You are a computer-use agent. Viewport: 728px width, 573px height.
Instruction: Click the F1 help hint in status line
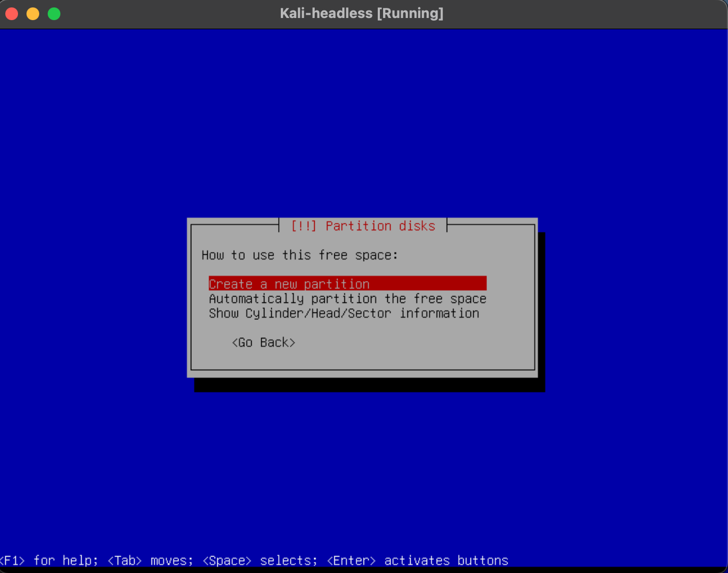[x=49, y=560]
